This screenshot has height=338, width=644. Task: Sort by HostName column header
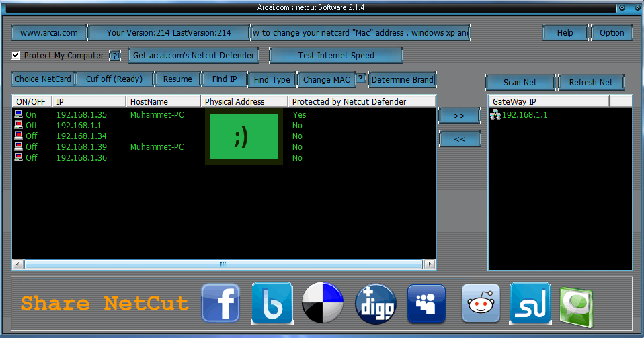pos(163,101)
